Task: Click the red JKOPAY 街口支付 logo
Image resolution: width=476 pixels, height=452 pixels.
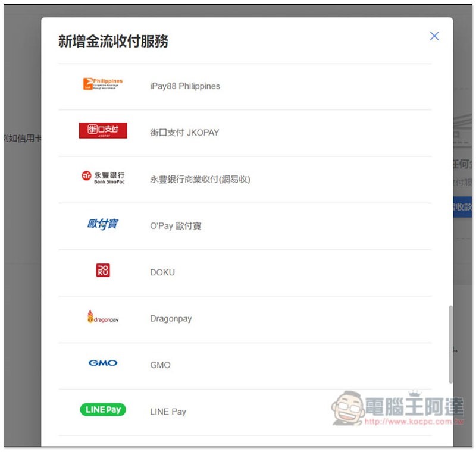Action: (103, 130)
